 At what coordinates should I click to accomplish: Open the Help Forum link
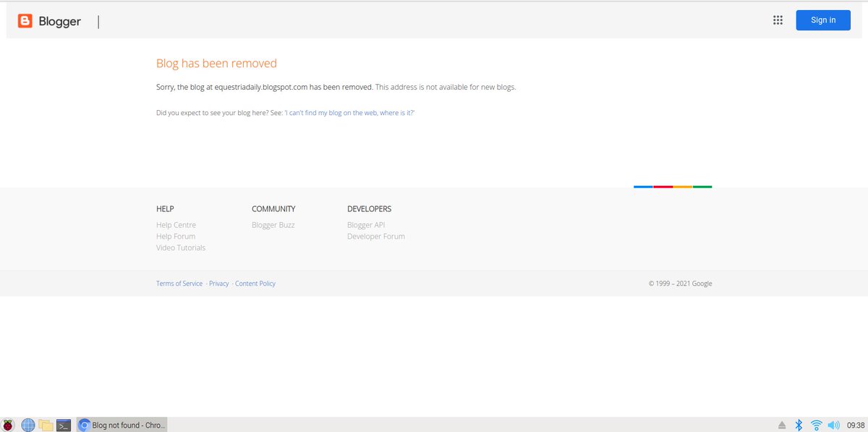click(x=176, y=237)
